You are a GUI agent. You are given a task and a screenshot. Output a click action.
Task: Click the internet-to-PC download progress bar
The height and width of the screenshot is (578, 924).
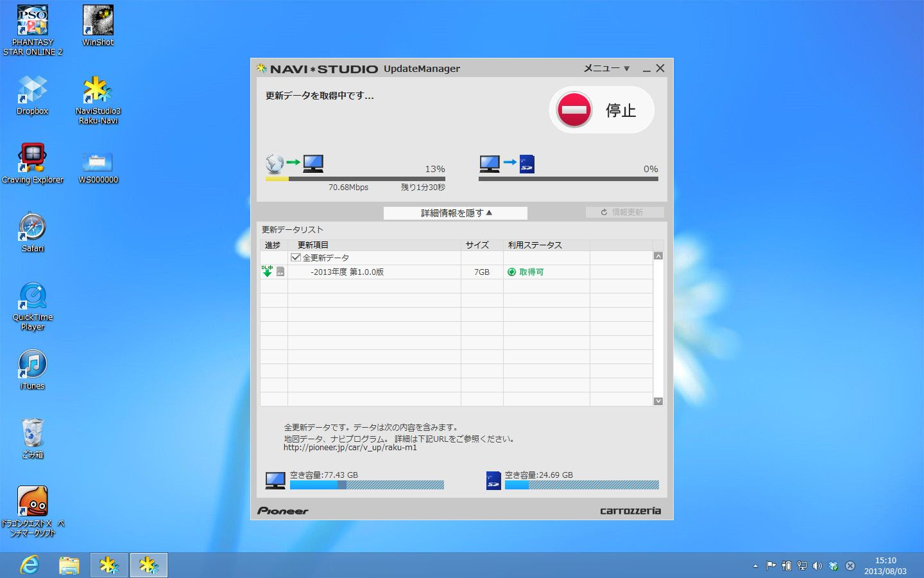(x=355, y=179)
